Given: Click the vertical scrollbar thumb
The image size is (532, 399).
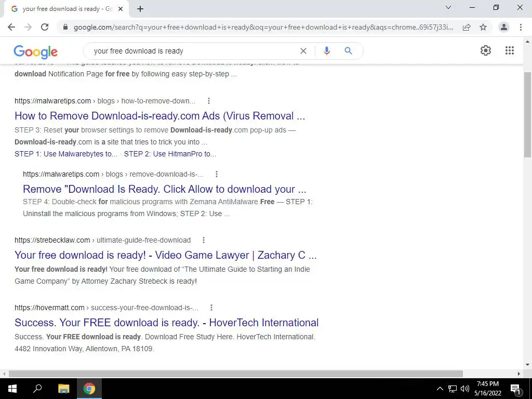Looking at the screenshot, I should click(527, 114).
